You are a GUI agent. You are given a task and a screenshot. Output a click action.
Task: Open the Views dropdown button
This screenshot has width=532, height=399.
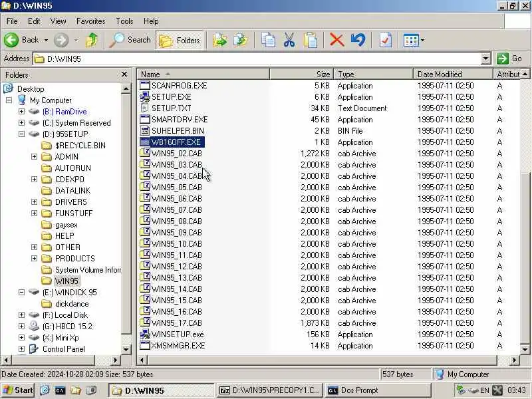[x=414, y=41]
